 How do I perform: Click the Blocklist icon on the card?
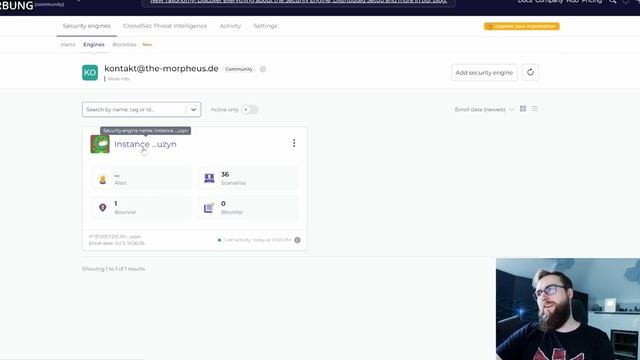coord(209,208)
